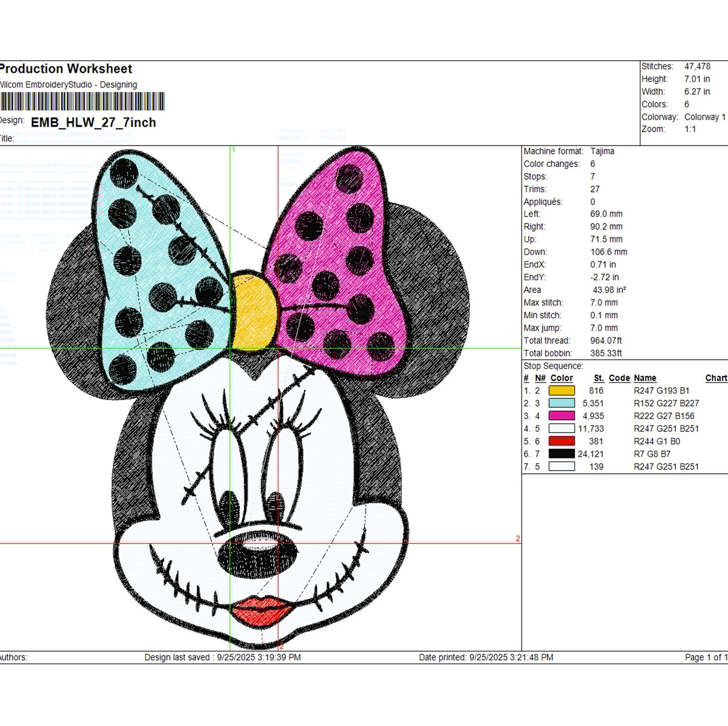Click the 'Stop Sequence:' heading
Image resolution: width=728 pixels, height=726 pixels.
[x=553, y=366]
